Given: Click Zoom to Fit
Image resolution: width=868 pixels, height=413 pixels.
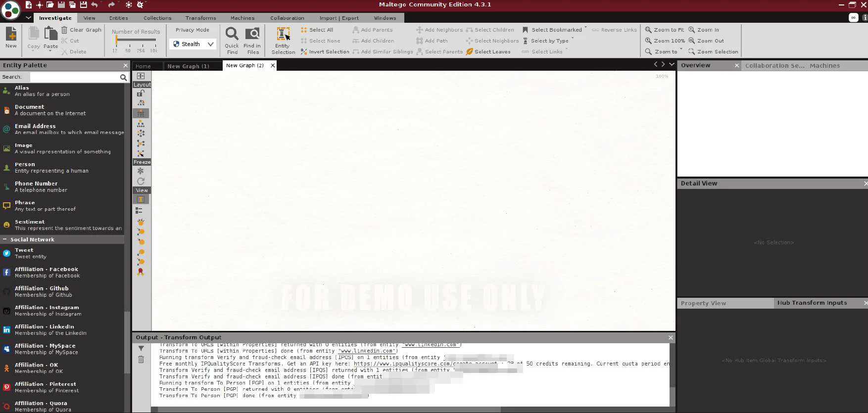Looking at the screenshot, I should [x=664, y=30].
